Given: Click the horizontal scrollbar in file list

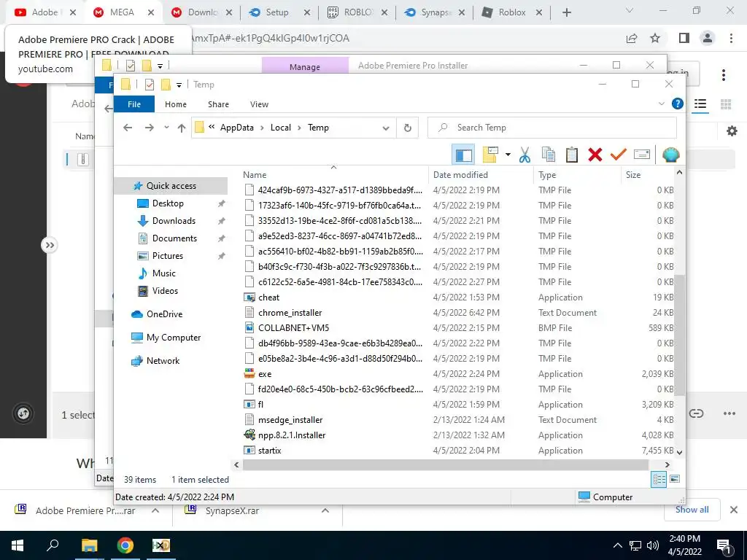Looking at the screenshot, I should coord(446,464).
